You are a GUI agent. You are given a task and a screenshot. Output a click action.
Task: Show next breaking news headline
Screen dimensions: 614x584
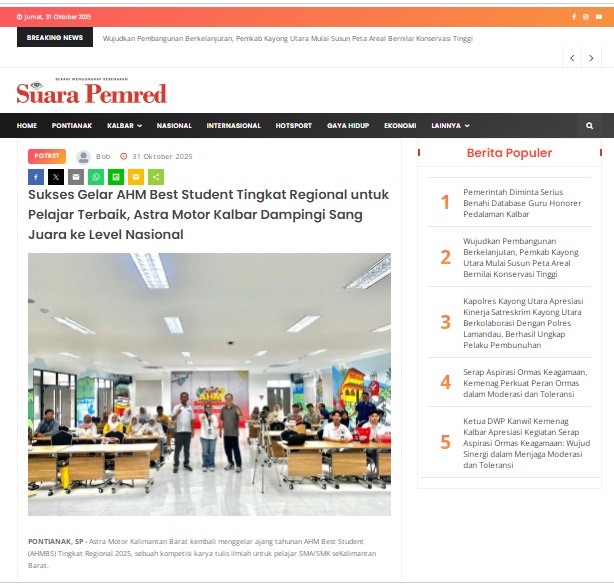(x=593, y=58)
